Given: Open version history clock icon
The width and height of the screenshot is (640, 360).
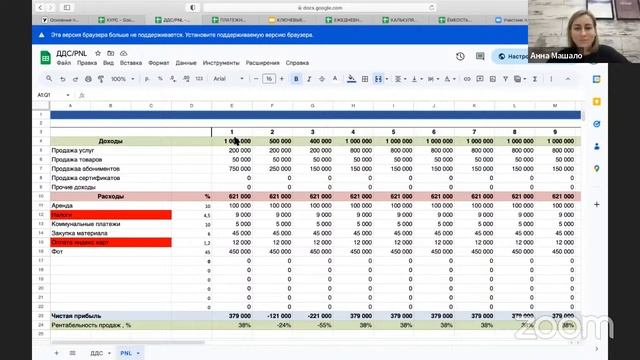Looking at the screenshot, I should (x=460, y=56).
